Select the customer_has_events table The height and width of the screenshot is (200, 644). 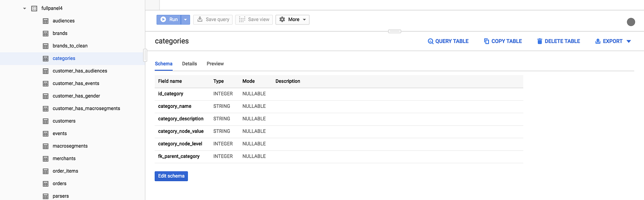coord(76,83)
